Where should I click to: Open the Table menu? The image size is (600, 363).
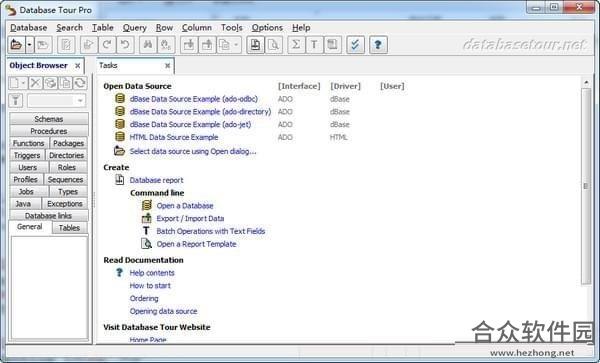(103, 28)
